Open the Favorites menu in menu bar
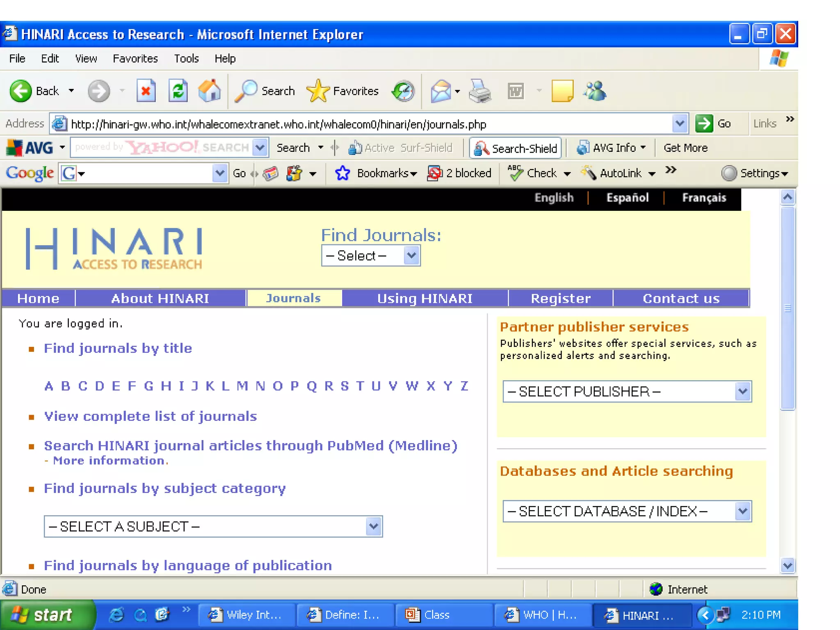840x630 pixels. (x=135, y=59)
